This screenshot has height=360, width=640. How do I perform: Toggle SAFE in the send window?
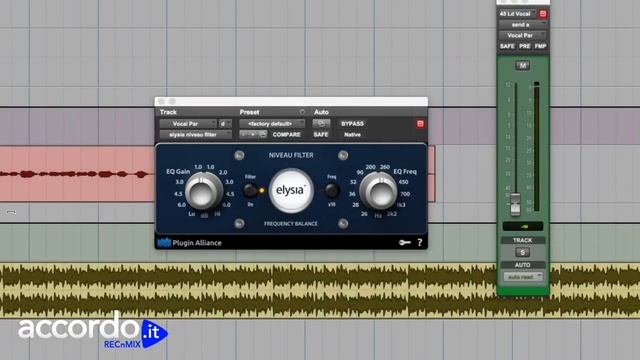[507, 46]
